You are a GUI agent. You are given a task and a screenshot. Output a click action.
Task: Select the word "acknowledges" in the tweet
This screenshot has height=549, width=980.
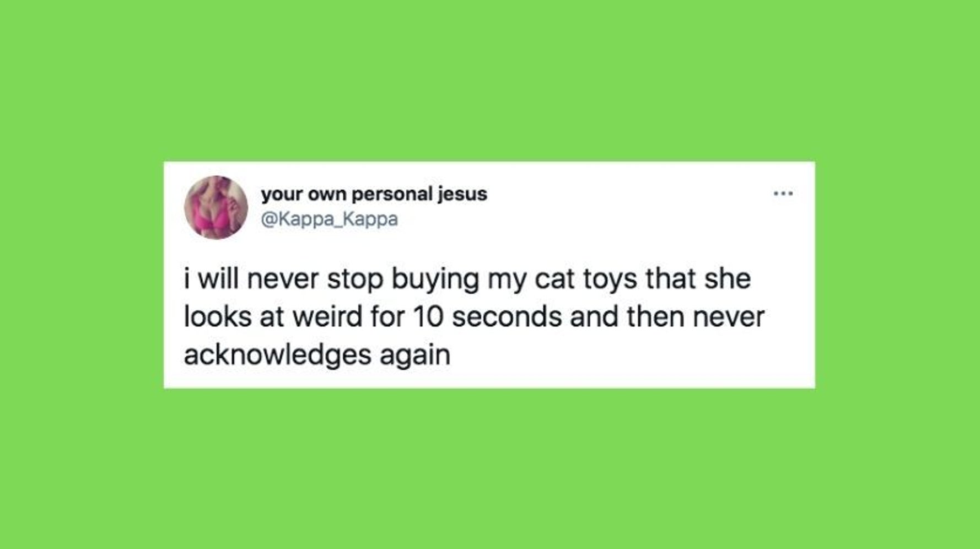tap(278, 355)
